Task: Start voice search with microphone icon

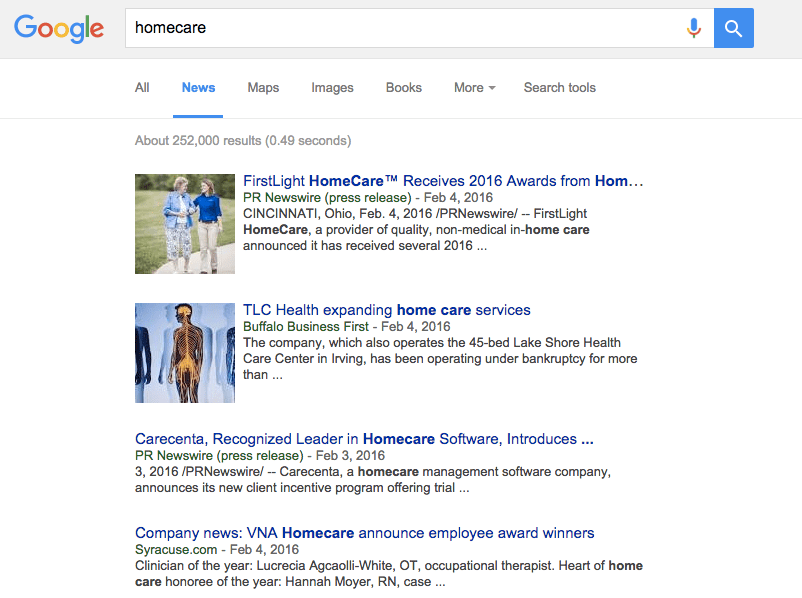Action: 694,28
